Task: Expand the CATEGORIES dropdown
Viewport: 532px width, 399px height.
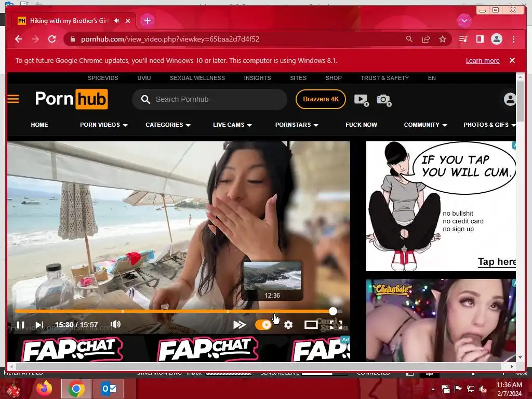Action: pyautogui.click(x=168, y=125)
